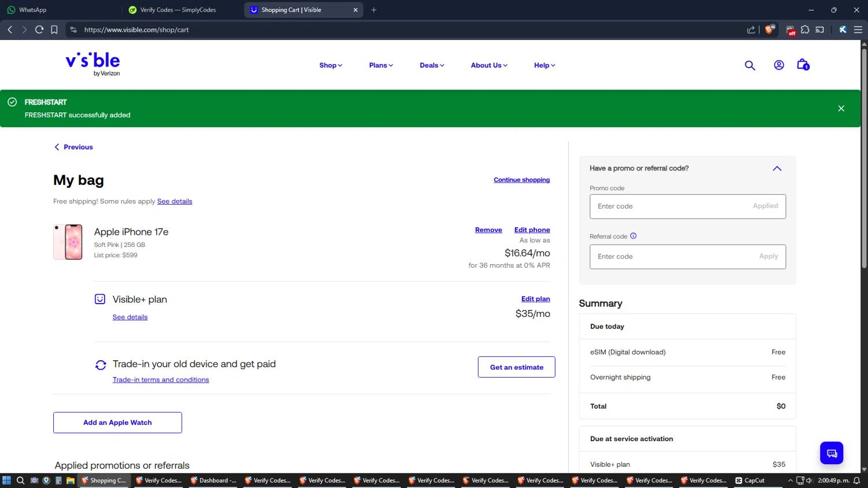This screenshot has height=488, width=868.
Task: Click the 'Overnight shipping' summary row
Action: click(687, 377)
